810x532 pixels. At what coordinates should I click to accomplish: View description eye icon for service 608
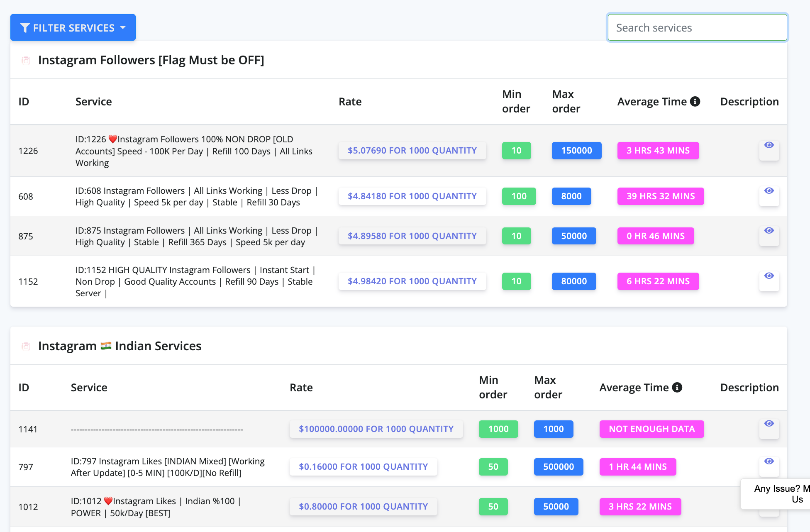769,191
